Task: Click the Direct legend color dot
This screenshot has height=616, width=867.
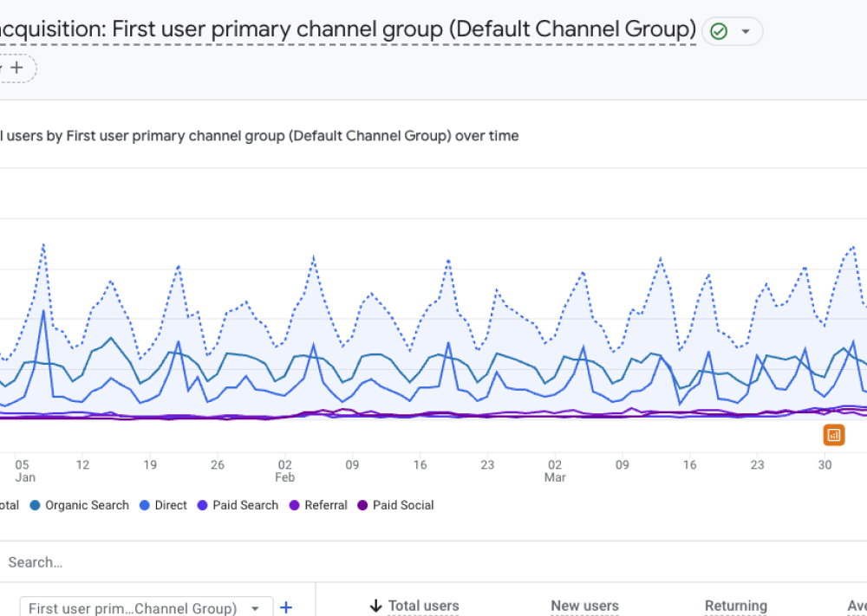Action: (x=144, y=505)
